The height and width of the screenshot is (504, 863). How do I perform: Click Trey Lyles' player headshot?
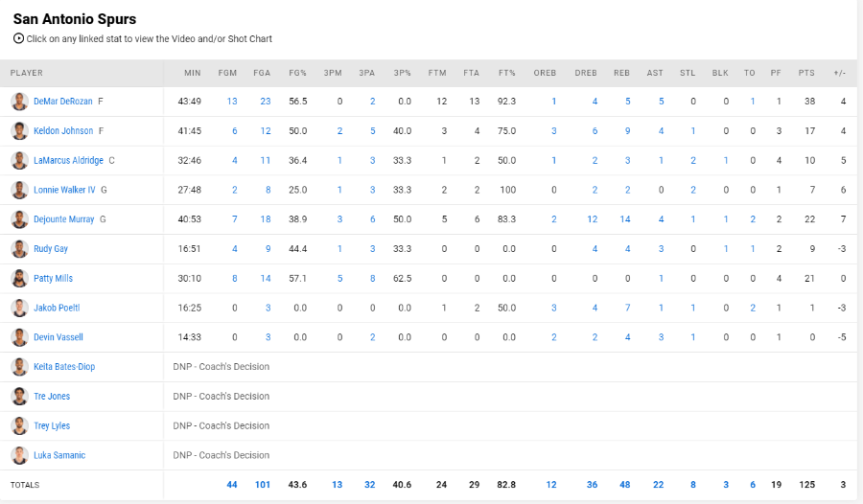tap(20, 425)
